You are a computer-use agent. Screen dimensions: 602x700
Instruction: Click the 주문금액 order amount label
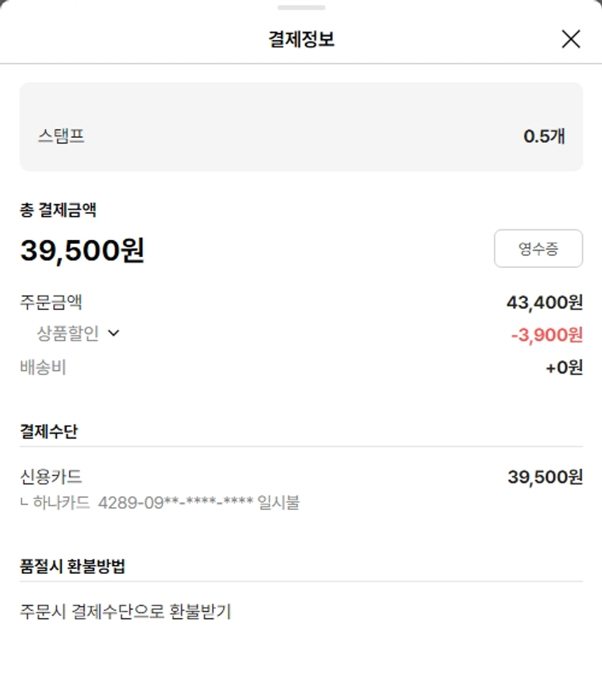pyautogui.click(x=51, y=303)
